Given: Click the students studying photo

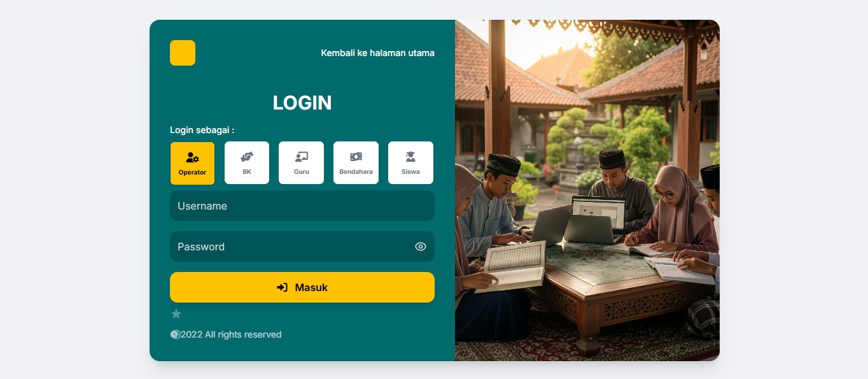Looking at the screenshot, I should [x=587, y=190].
